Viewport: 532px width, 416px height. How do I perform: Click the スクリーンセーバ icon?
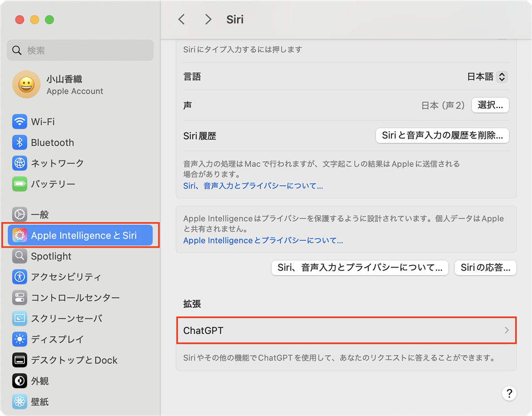pos(20,319)
